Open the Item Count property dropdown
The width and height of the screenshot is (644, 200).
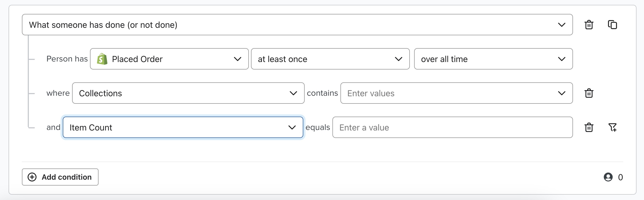coord(183,127)
